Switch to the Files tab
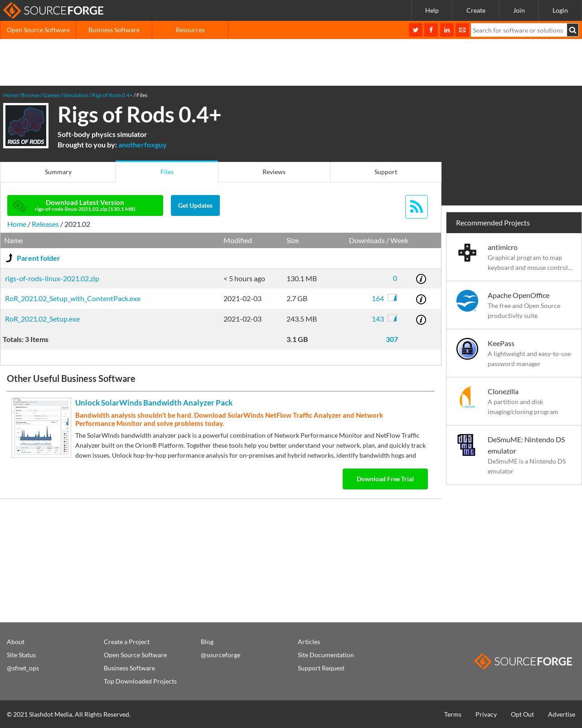 (x=167, y=172)
